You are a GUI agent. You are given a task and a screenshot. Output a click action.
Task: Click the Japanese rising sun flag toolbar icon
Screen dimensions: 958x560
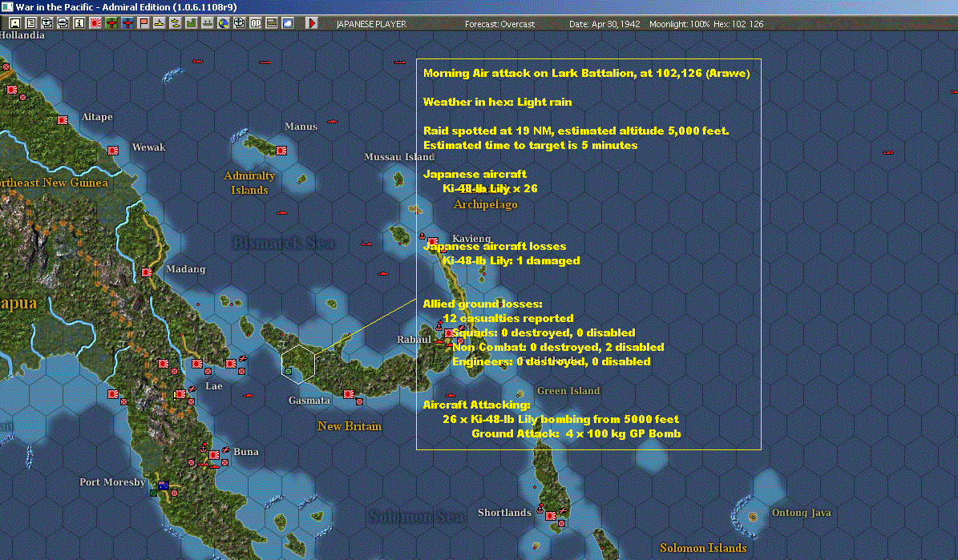[95, 23]
